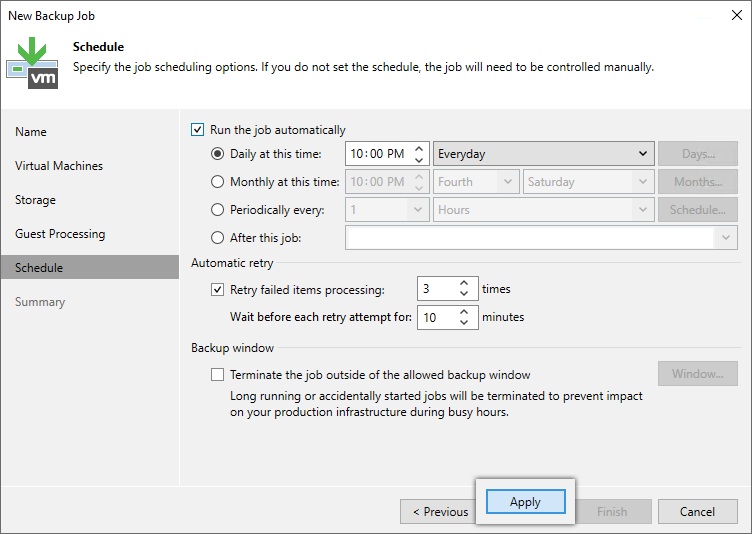Open the Saturday day dropdown
This screenshot has width=752, height=534.
coord(588,181)
